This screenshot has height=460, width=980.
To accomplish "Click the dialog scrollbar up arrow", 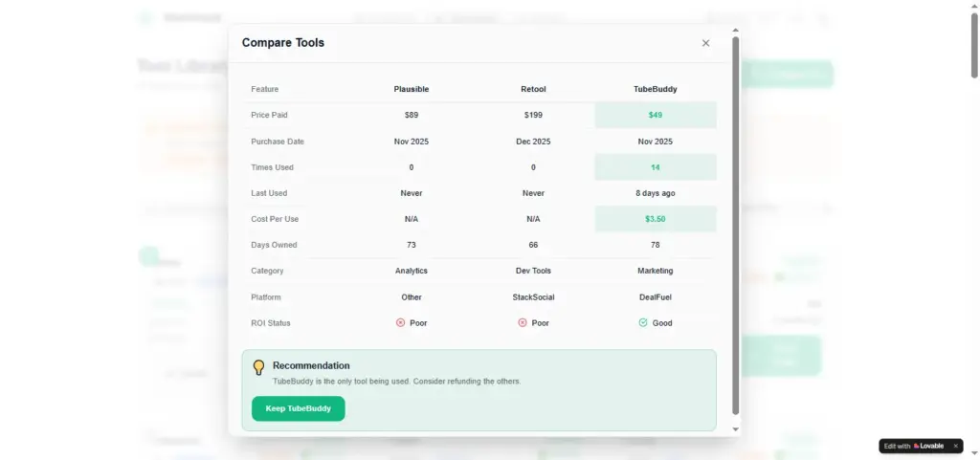I will [736, 30].
